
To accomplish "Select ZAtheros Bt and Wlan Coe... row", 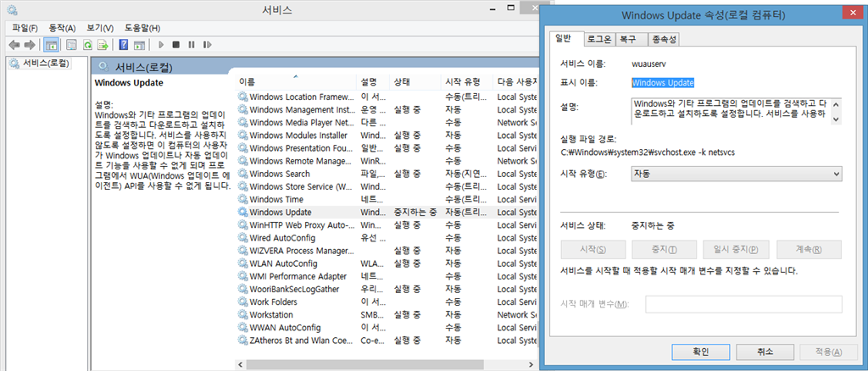I will [x=387, y=340].
